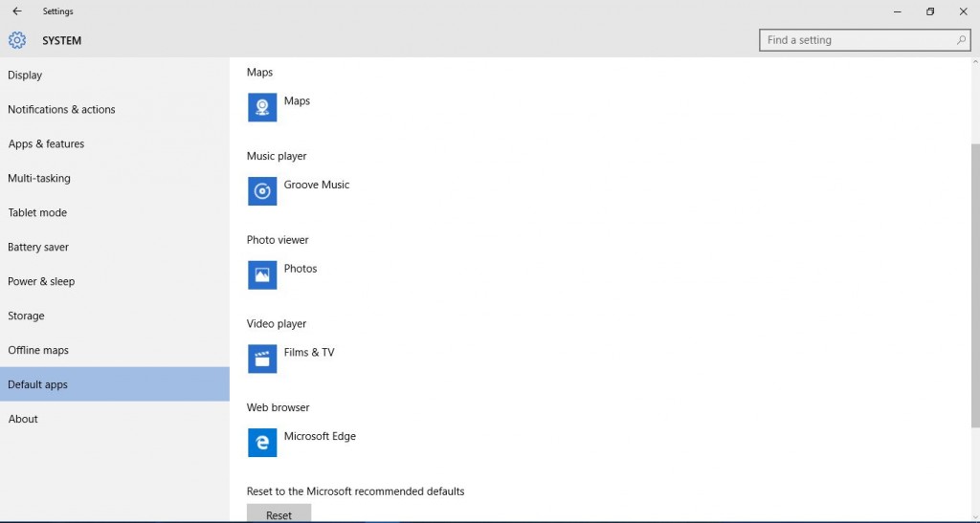
Task: Go to Storage settings
Action: click(115, 316)
